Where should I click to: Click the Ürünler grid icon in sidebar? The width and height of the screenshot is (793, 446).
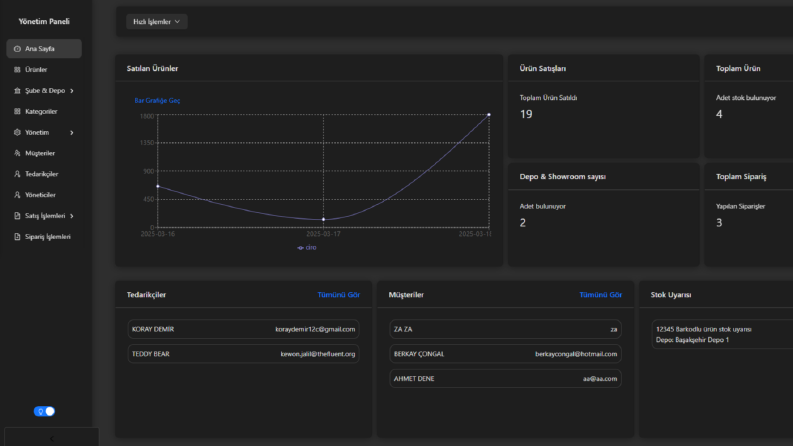(17, 70)
